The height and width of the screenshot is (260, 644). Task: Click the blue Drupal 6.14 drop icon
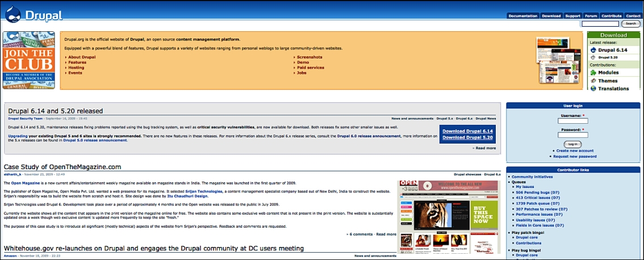point(593,50)
